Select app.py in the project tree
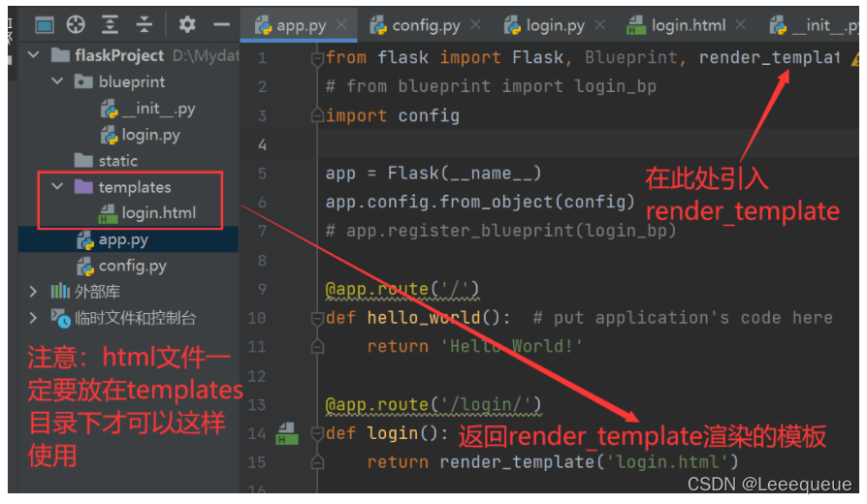This screenshot has width=867, height=504. pos(112,239)
